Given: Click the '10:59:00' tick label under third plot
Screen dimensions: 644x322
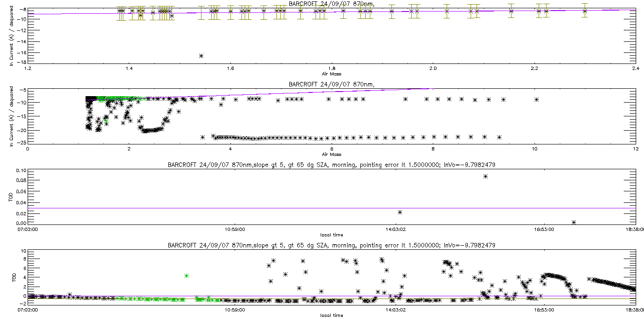Looking at the screenshot, I should point(234,229).
